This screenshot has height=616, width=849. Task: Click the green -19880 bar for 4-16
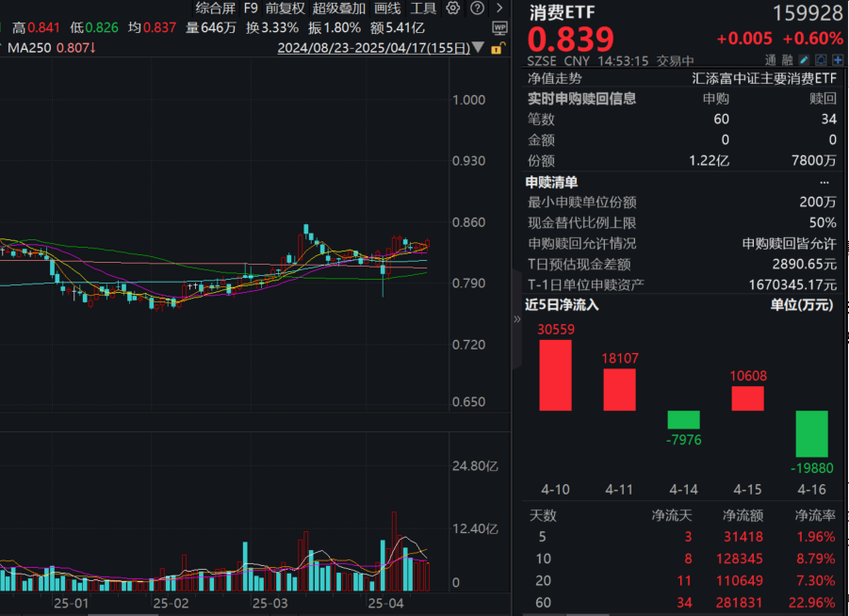[812, 435]
